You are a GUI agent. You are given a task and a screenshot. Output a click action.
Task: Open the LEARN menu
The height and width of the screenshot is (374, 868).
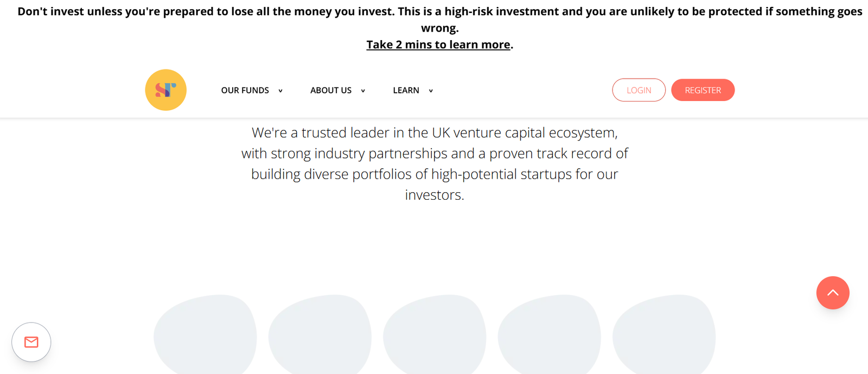pyautogui.click(x=406, y=90)
